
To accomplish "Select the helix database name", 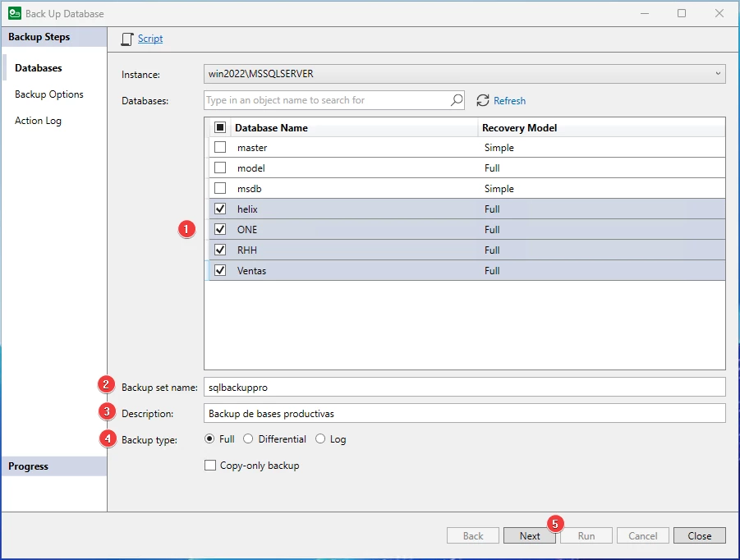I will (247, 209).
